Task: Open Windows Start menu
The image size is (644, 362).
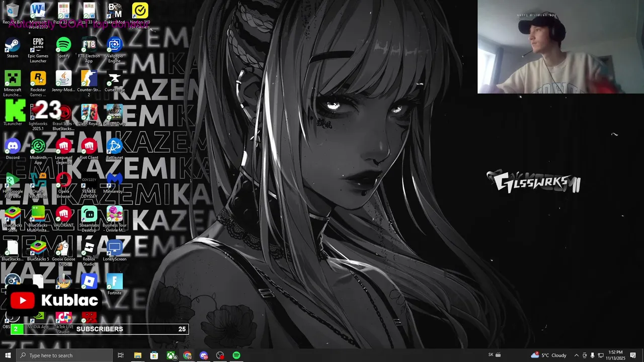Action: point(8,355)
